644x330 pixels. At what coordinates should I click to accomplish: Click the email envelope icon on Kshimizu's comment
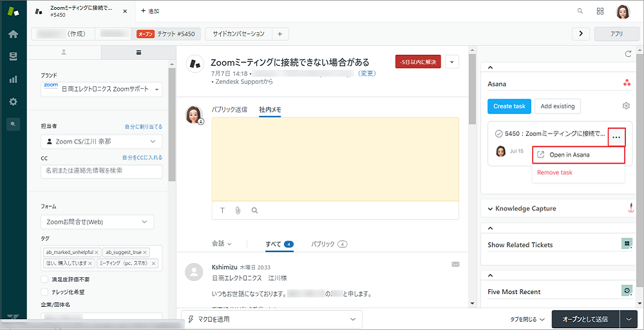455,264
